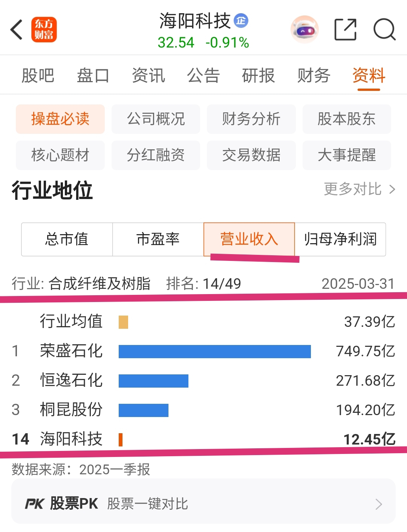Switch to the 研报 tab
This screenshot has width=407, height=532.
259,75
